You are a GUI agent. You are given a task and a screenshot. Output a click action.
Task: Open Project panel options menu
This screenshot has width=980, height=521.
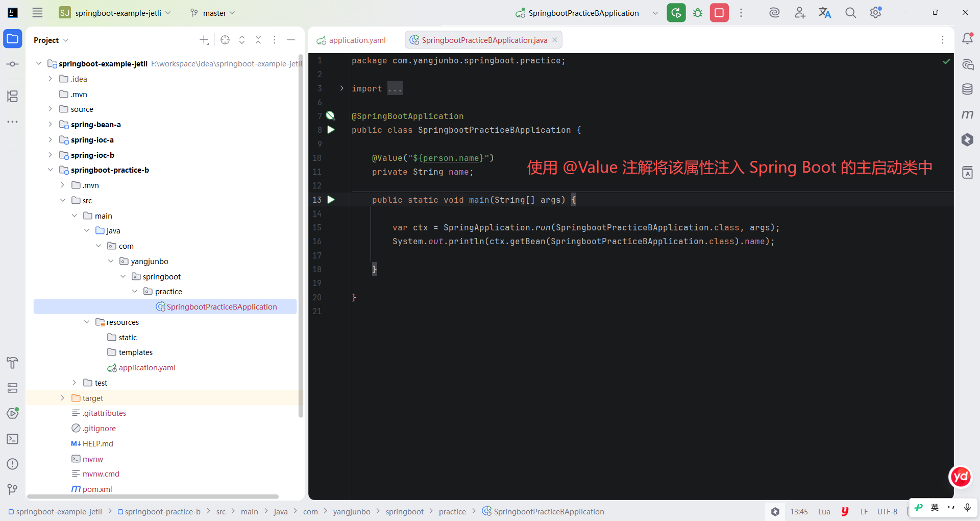[x=275, y=40]
